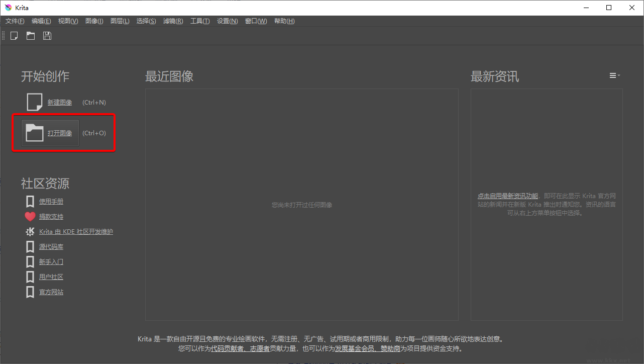The width and height of the screenshot is (644, 364).
Task: Open the 滤镜 menu
Action: (x=173, y=21)
